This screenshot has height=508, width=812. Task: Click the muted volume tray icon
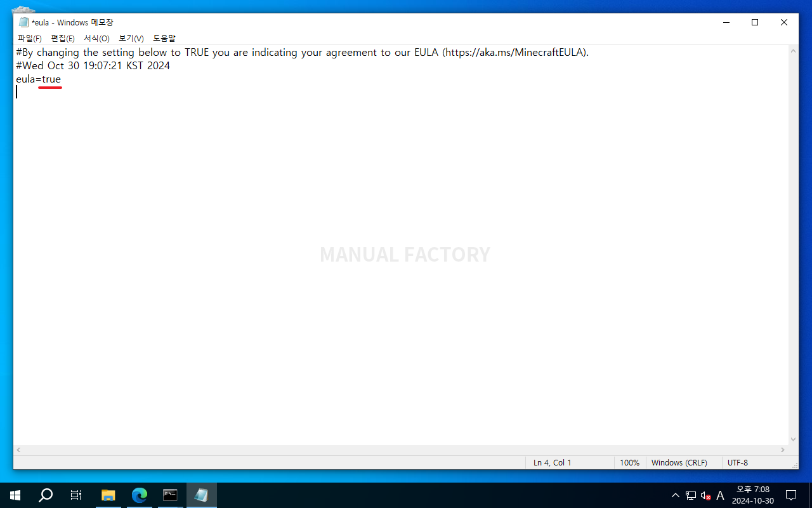click(705, 496)
